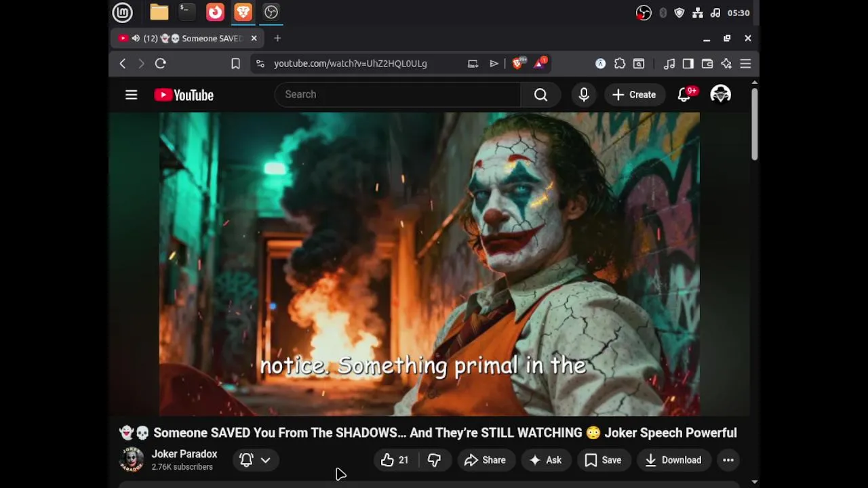Open the Extensions puzzle menu
Screen dimensions: 868x488
tap(620, 64)
